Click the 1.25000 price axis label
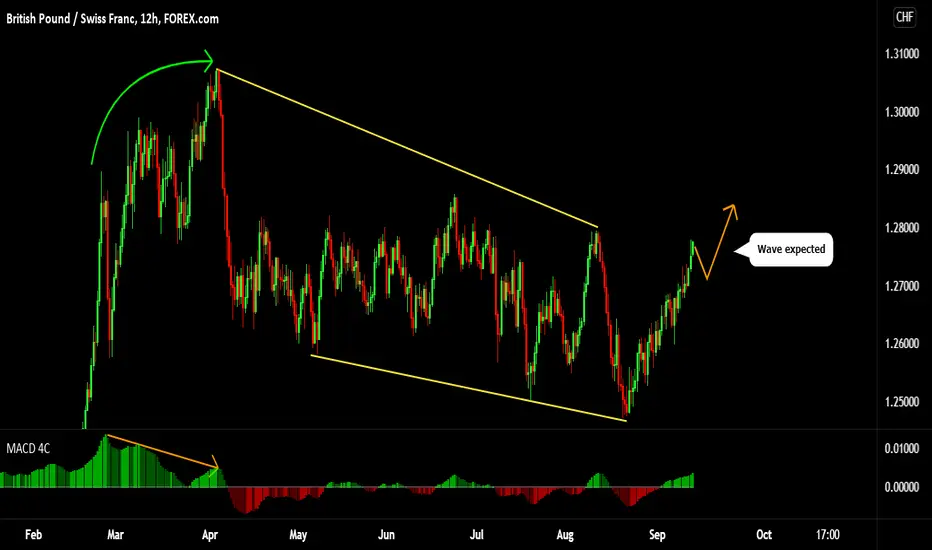 tap(902, 402)
